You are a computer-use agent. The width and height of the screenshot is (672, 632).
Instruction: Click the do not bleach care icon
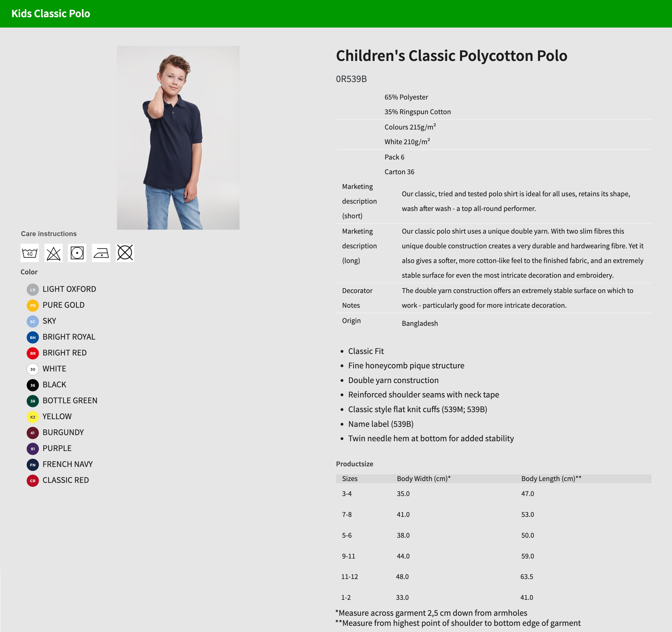pos(53,253)
